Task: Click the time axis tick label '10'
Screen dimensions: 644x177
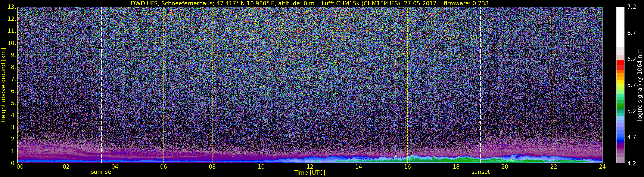Action: point(261,167)
